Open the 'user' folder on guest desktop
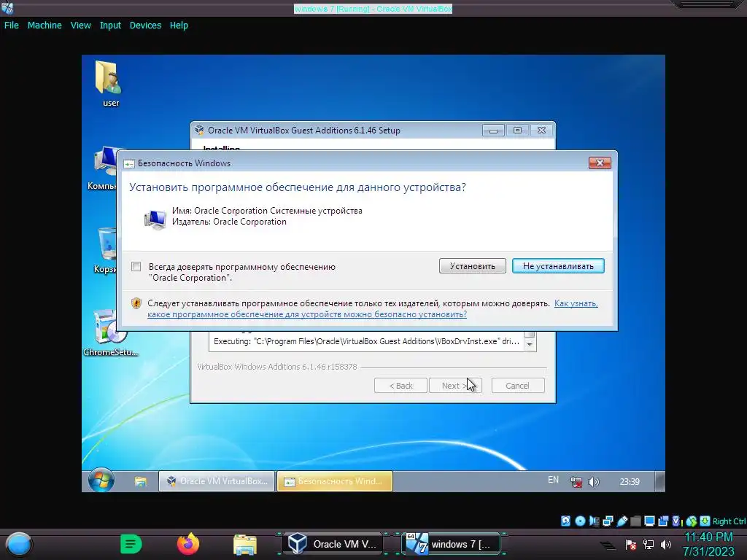The image size is (747, 560). [x=110, y=83]
